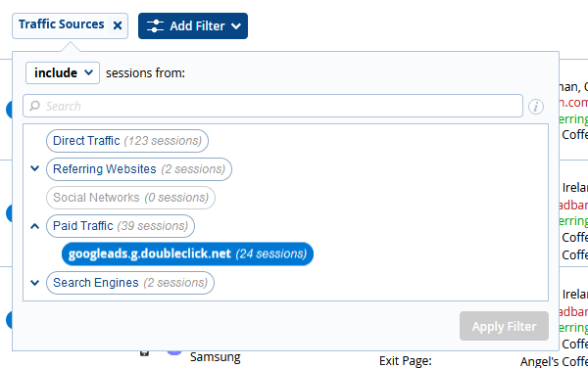This screenshot has height=368, width=588.
Task: Select the Search Engines source pill
Action: (130, 283)
